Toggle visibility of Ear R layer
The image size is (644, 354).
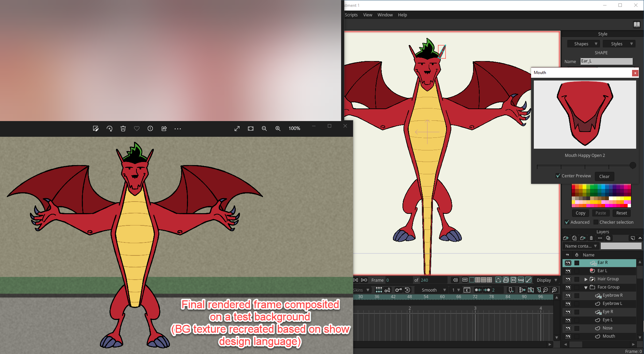pyautogui.click(x=568, y=263)
